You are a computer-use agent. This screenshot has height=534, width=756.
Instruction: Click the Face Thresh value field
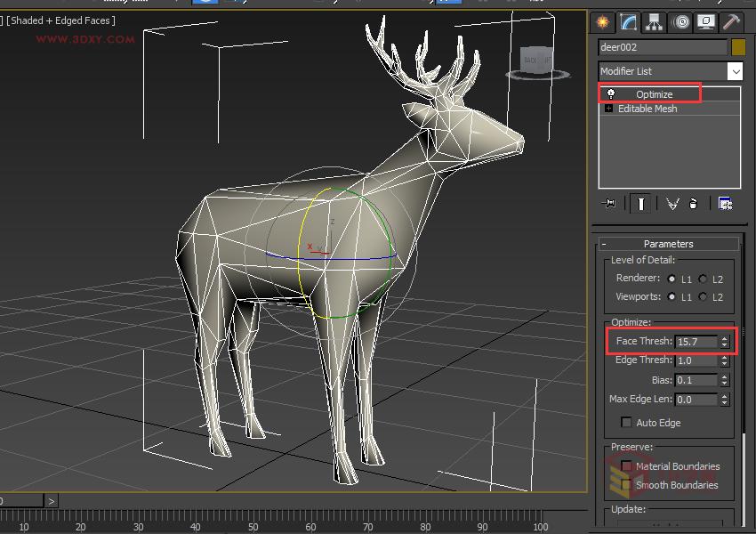696,341
